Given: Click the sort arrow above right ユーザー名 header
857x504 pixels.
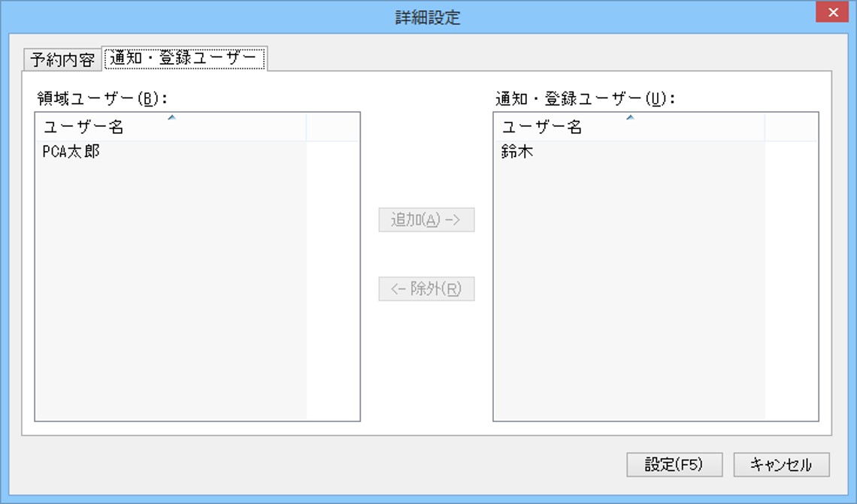Looking at the screenshot, I should 630,117.
